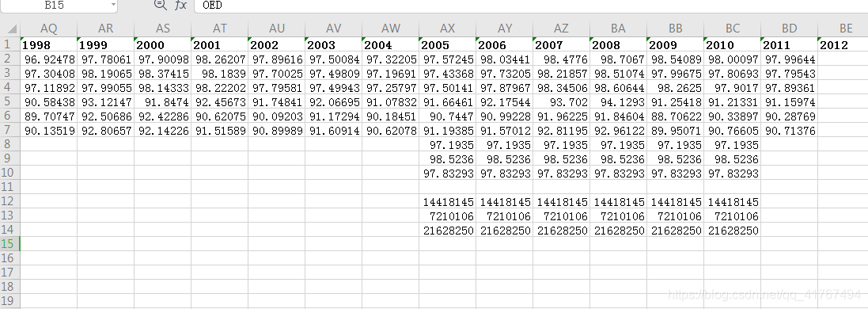Select row 1 header
The width and height of the screenshot is (868, 309).
pos(10,44)
